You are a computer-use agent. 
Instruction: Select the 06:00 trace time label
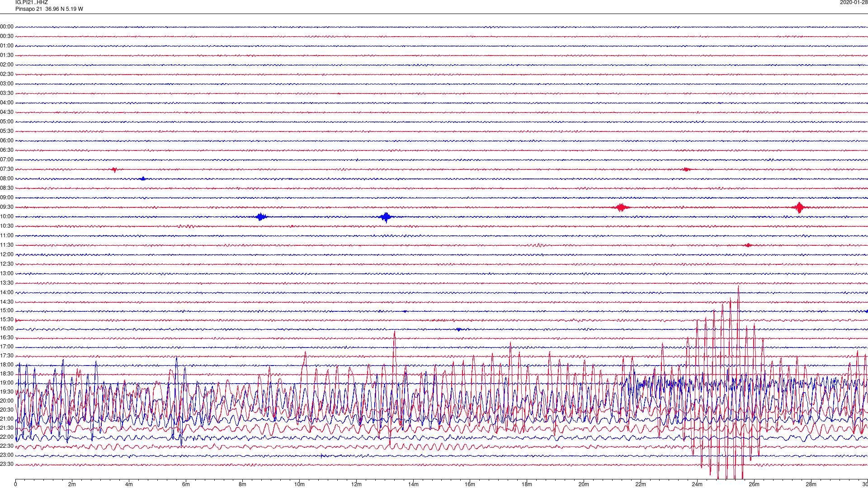point(7,141)
